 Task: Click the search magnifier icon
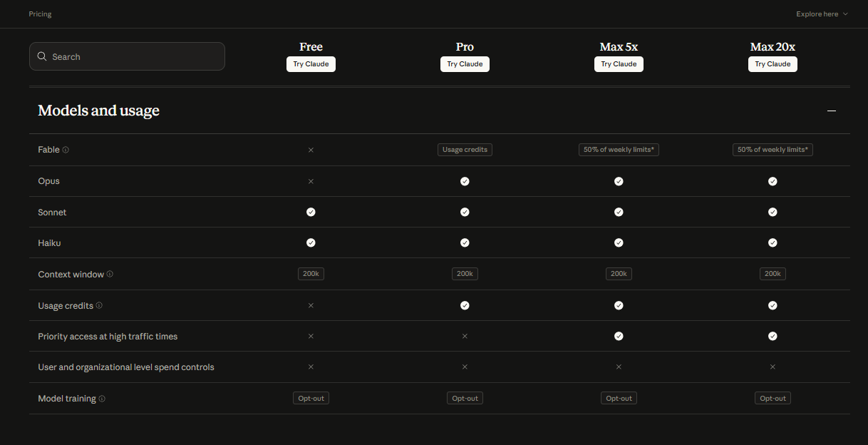click(x=42, y=56)
